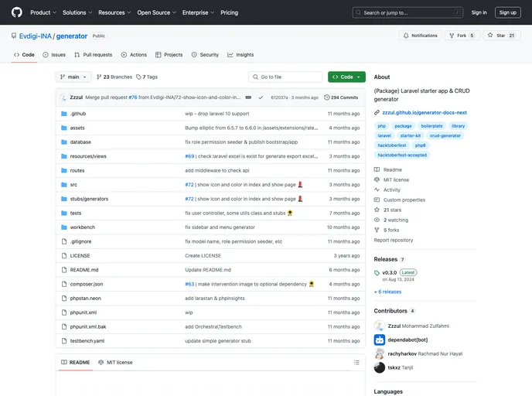Click the hacktoberfest-accepted topic tag
This screenshot has width=532, height=396.
[x=402, y=155]
